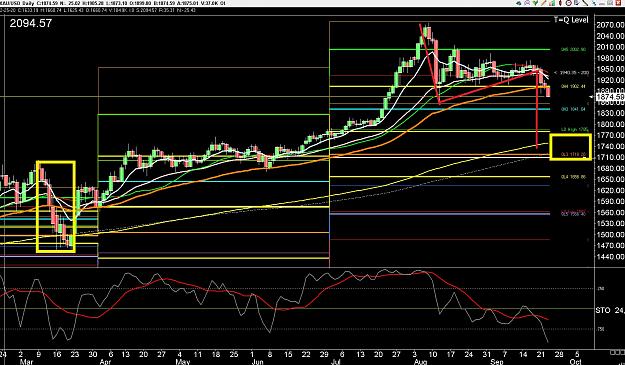Click the Jul month label on the date axis

tap(335, 362)
